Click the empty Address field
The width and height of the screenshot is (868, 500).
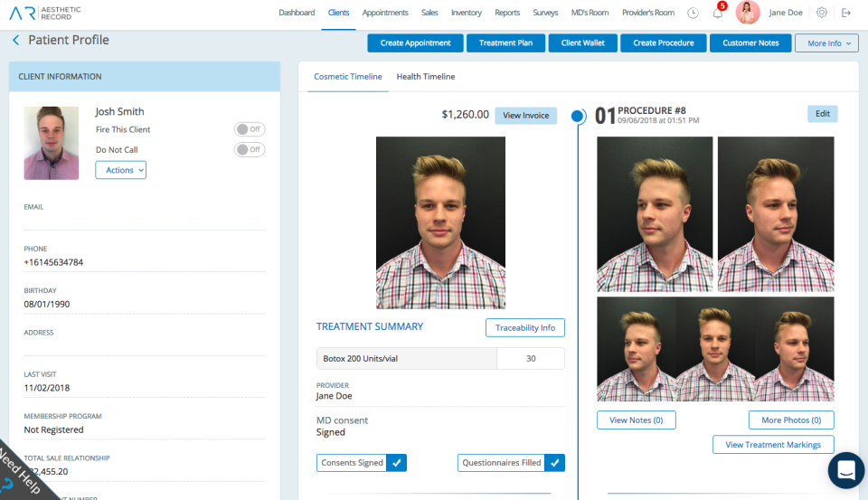click(x=145, y=346)
